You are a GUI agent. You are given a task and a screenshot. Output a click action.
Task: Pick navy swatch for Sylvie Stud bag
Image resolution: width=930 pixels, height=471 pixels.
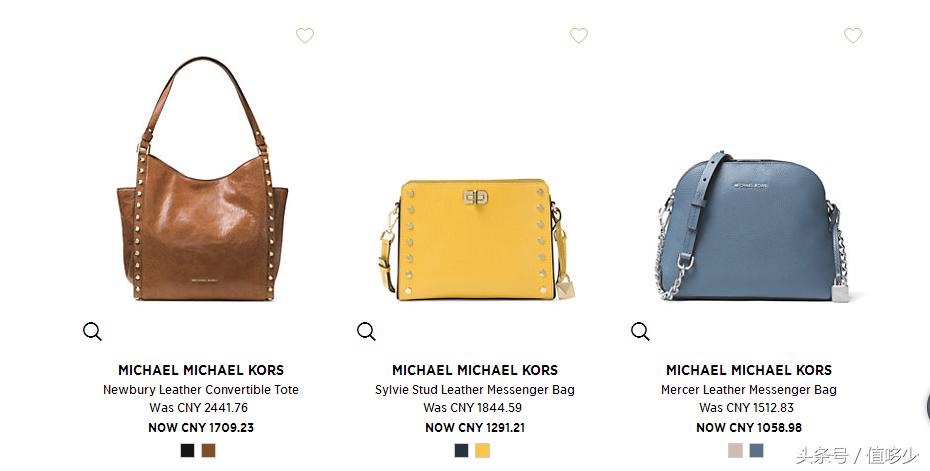coord(461,450)
